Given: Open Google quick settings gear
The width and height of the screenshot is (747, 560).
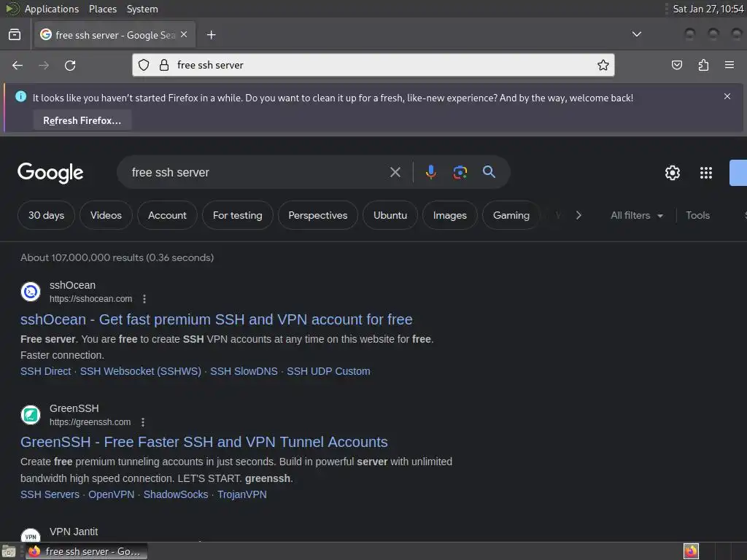Looking at the screenshot, I should (x=672, y=173).
